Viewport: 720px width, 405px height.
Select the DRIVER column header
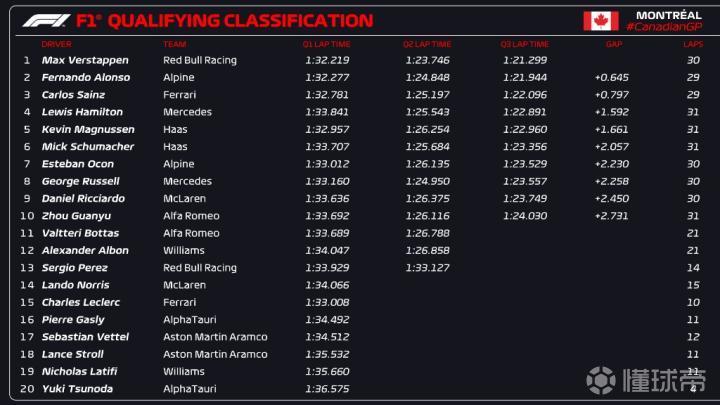pos(56,45)
